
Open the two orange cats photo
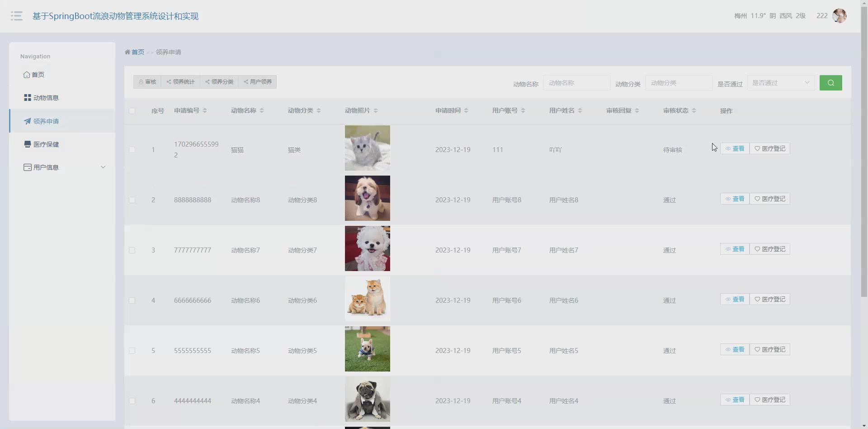tap(368, 299)
